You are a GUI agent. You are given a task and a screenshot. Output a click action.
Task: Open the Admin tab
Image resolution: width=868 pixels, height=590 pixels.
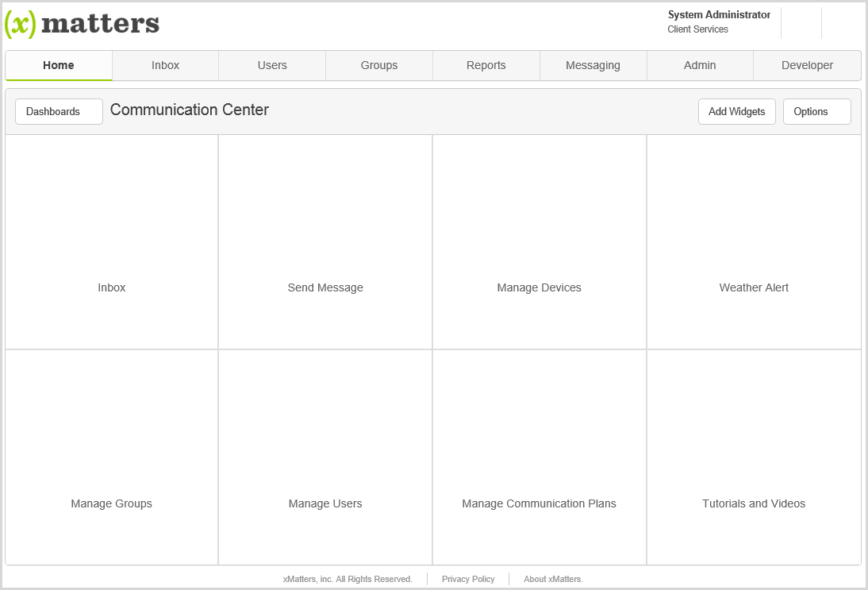pyautogui.click(x=700, y=65)
